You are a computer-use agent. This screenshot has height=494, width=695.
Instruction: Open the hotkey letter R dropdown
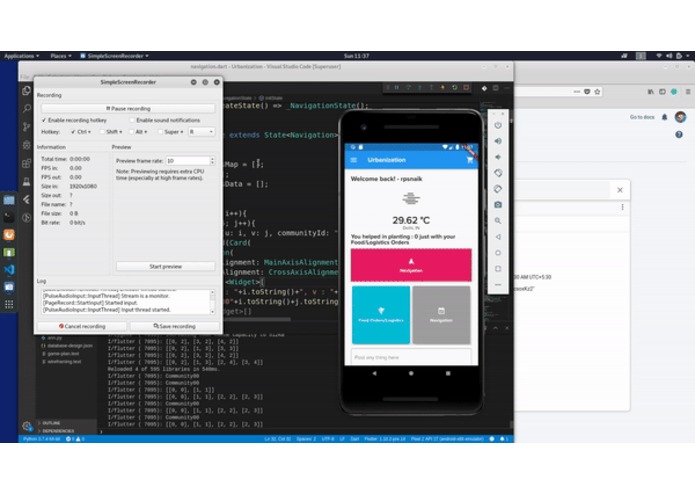tap(201, 132)
